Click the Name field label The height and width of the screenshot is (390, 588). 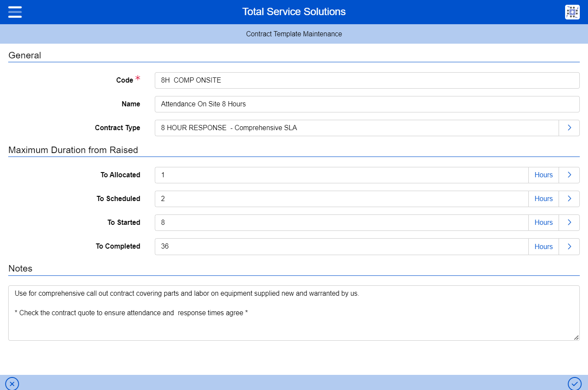point(131,104)
